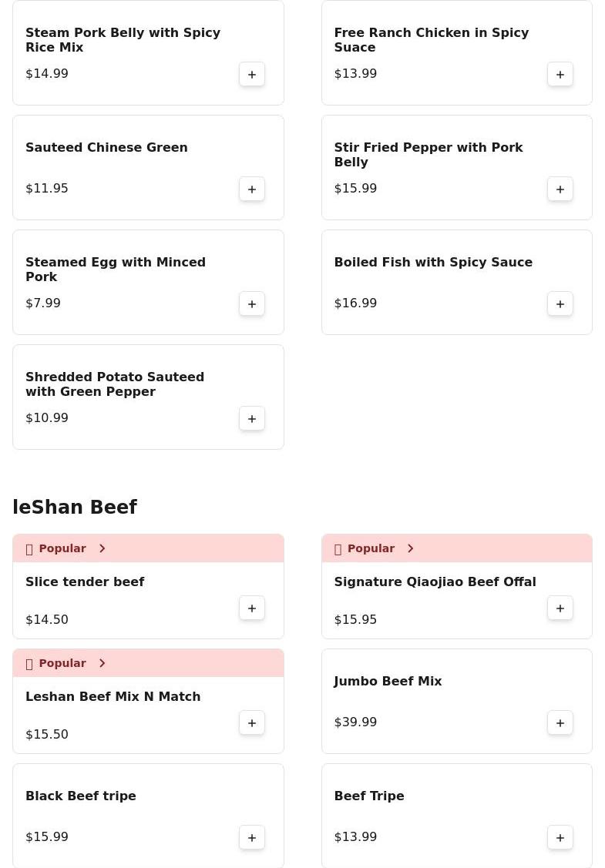Image resolution: width=605 pixels, height=868 pixels.
Task: Click the leShan Beef section heading
Action: tap(75, 508)
